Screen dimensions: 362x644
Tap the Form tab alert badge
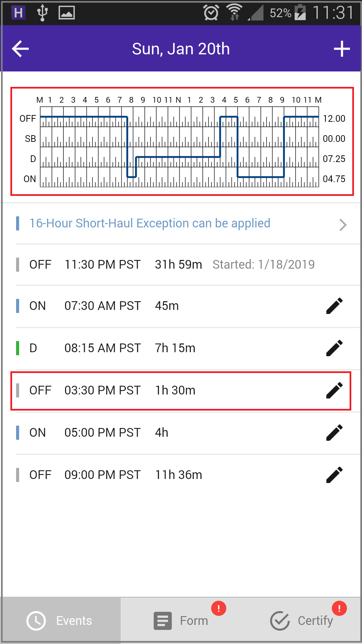coord(219,608)
